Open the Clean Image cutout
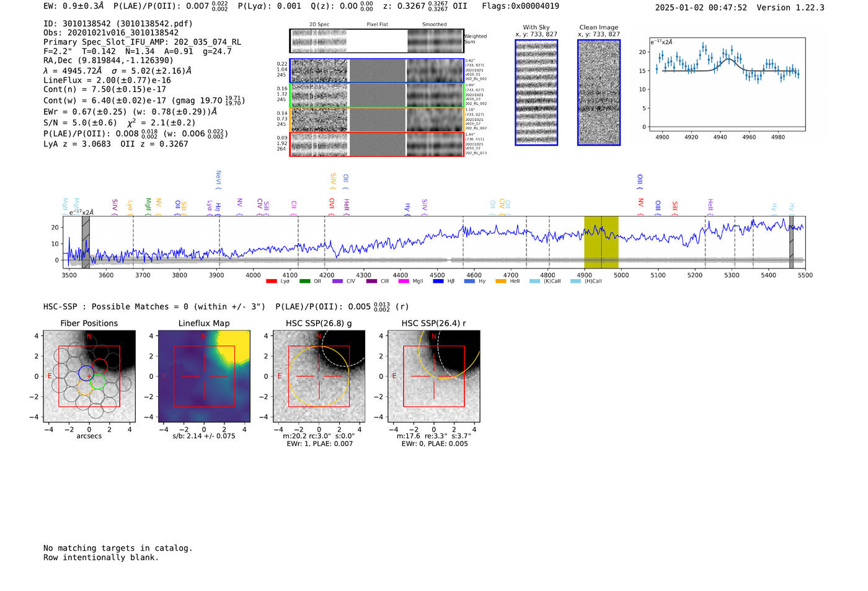The width and height of the screenshot is (868, 591). [x=599, y=92]
